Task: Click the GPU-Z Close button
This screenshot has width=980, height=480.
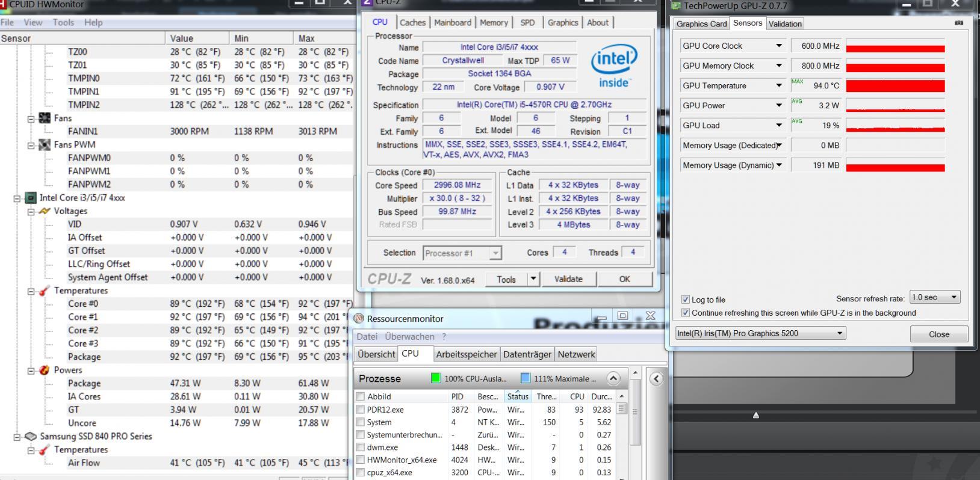Action: click(x=939, y=334)
